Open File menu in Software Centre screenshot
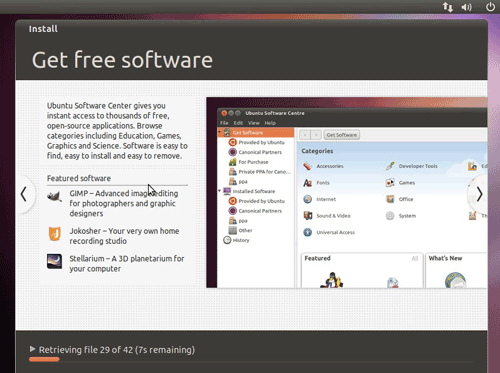Viewport: 500px width, 373px height. (x=224, y=123)
